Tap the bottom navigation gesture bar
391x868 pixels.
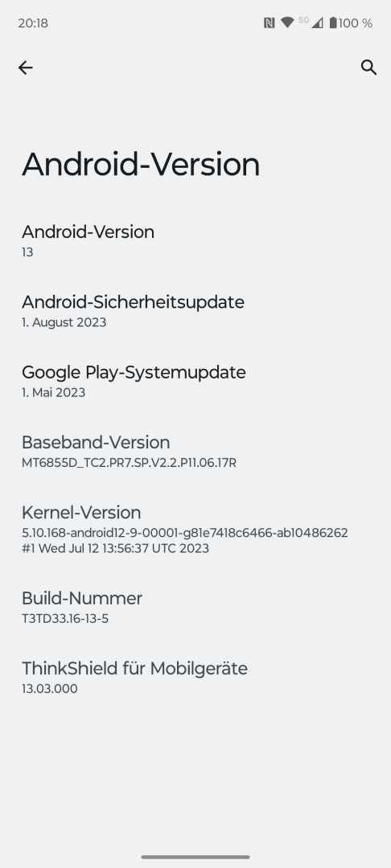(x=195, y=857)
